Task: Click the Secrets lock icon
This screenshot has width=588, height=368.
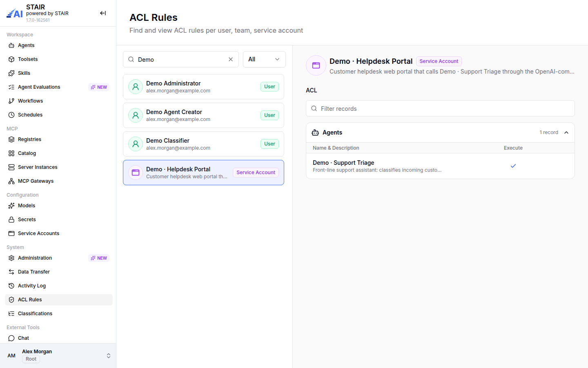Action: click(x=11, y=220)
